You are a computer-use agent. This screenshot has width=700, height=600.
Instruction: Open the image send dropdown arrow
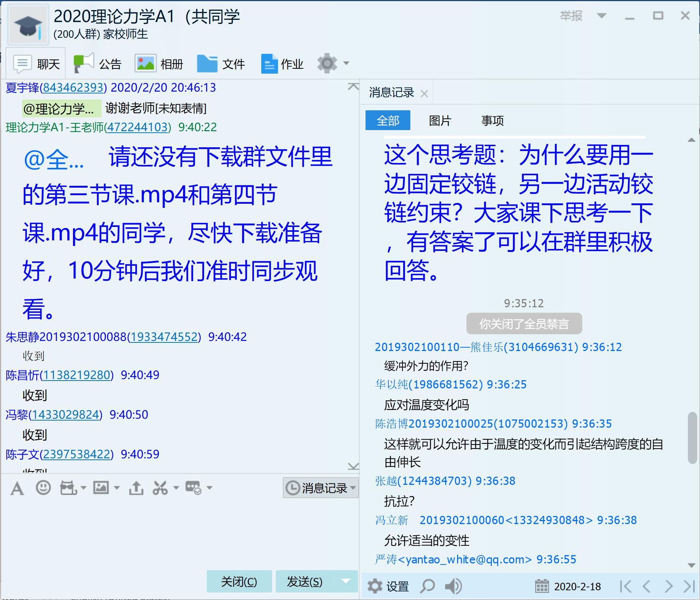click(117, 488)
